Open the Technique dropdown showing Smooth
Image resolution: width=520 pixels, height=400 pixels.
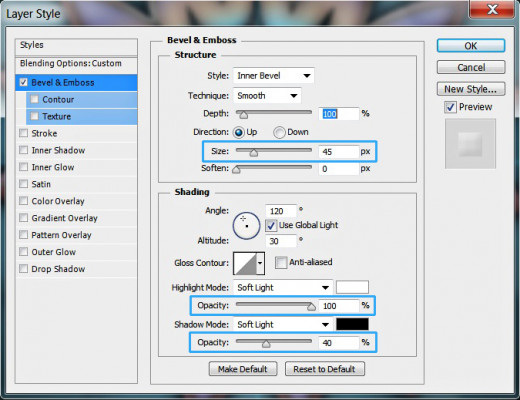pos(267,96)
